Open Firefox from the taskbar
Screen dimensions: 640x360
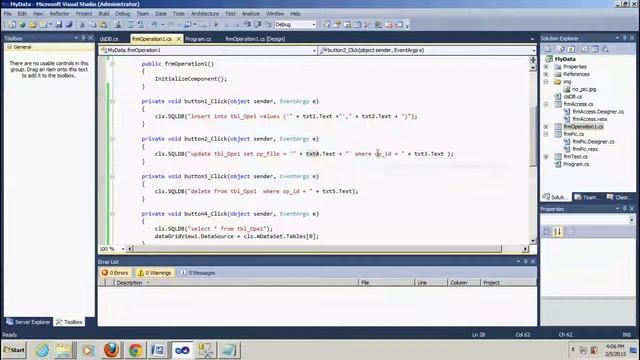(x=111, y=350)
